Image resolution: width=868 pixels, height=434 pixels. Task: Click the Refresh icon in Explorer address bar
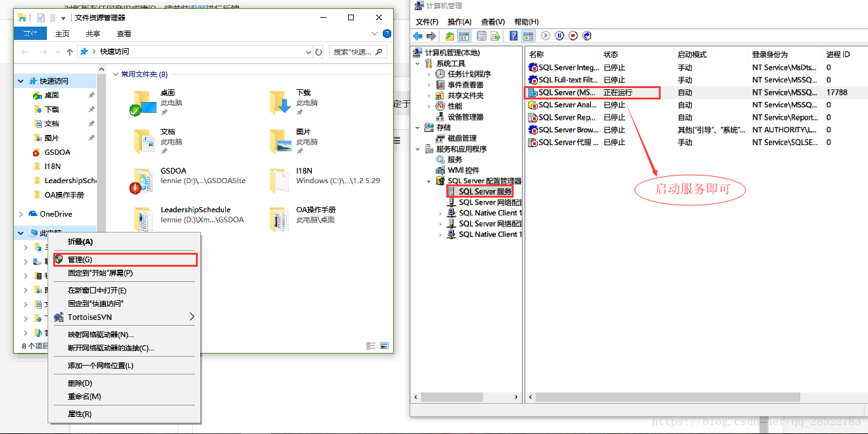[x=318, y=52]
